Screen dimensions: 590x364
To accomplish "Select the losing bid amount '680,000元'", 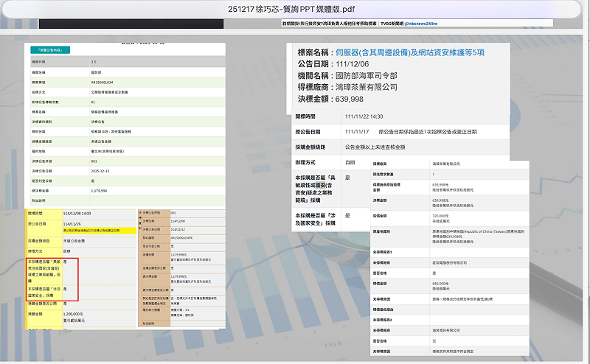I will coord(440,284).
